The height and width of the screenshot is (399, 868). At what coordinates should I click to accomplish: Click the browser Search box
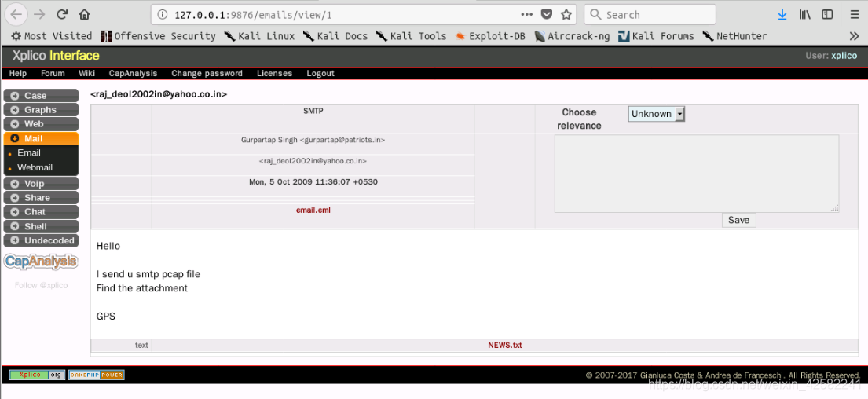(x=650, y=15)
